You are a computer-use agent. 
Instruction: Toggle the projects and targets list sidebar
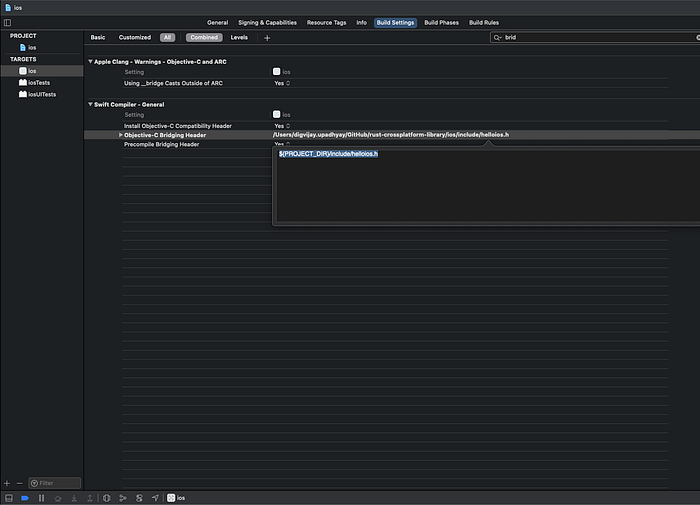(x=8, y=22)
